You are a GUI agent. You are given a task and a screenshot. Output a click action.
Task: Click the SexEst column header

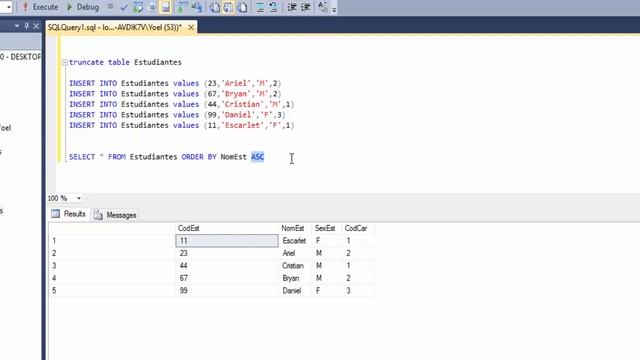[x=327, y=228]
